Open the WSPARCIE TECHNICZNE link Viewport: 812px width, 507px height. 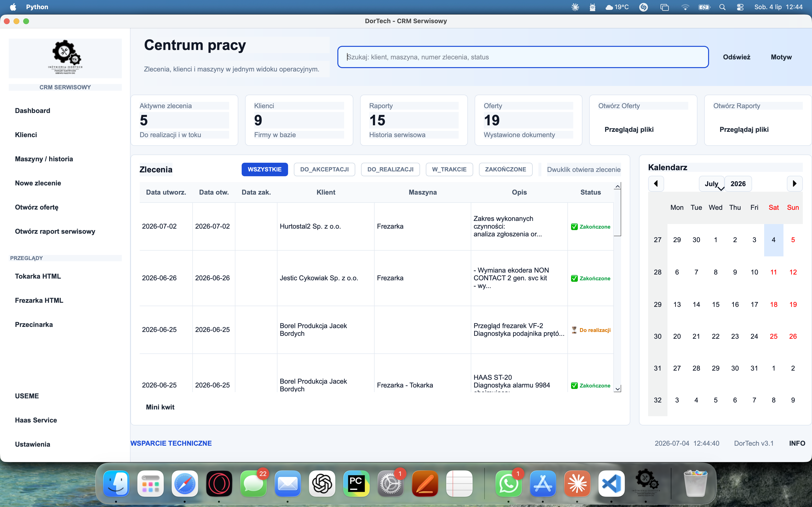pyautogui.click(x=171, y=443)
